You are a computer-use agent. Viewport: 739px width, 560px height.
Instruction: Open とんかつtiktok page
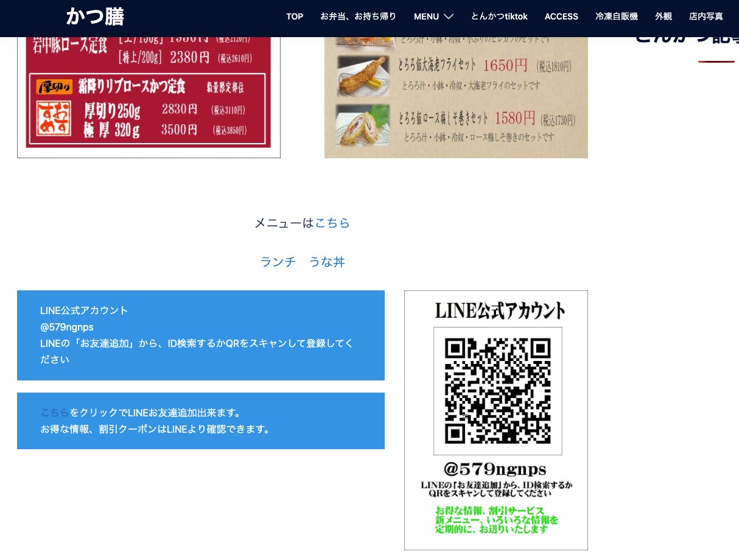(499, 16)
